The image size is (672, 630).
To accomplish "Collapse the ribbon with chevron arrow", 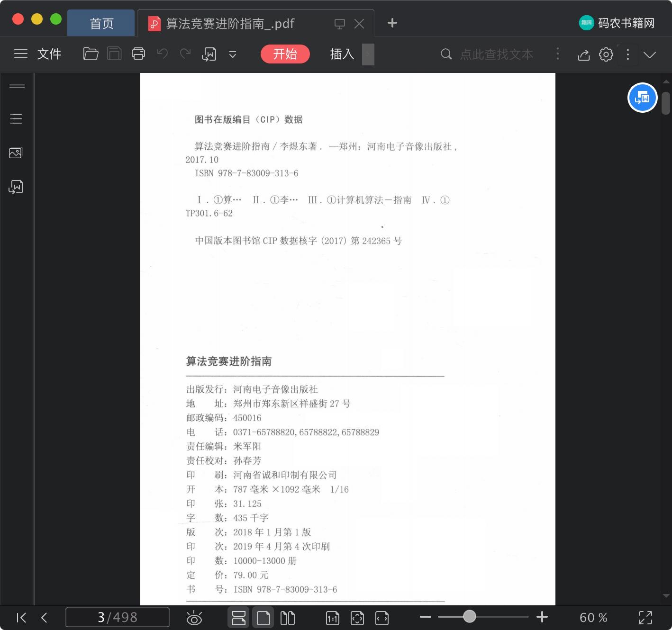I will 650,54.
